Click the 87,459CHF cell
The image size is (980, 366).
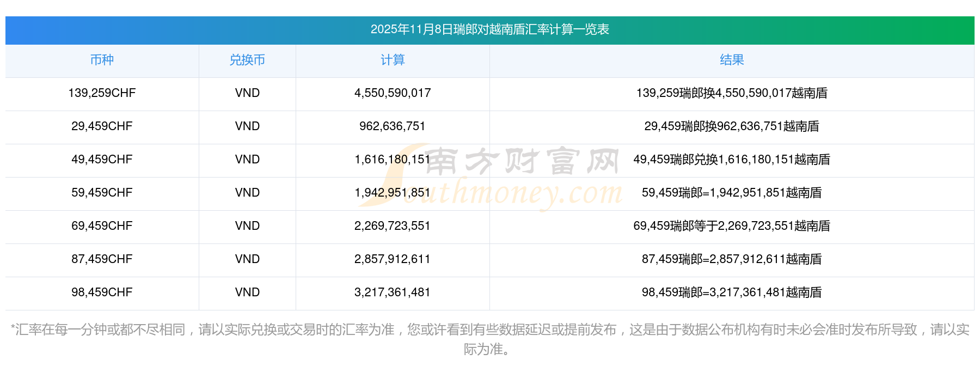pos(102,259)
